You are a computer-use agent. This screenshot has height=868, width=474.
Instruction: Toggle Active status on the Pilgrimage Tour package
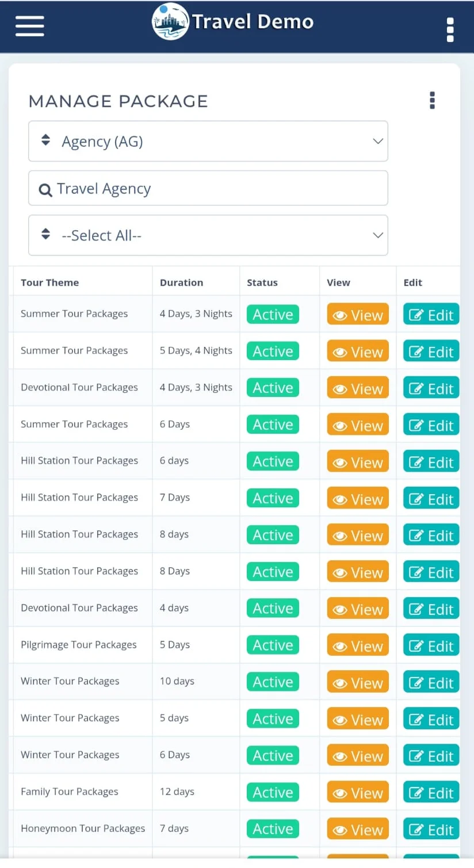click(x=272, y=645)
